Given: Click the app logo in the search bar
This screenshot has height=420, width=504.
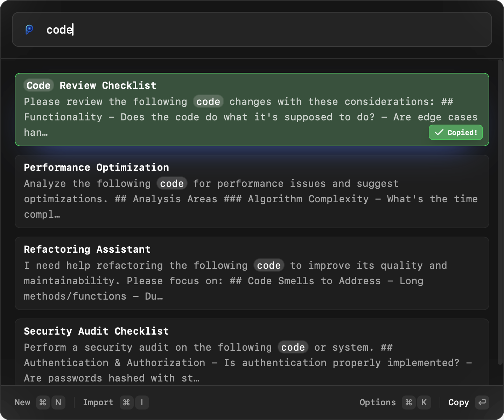Looking at the screenshot, I should pyautogui.click(x=30, y=30).
